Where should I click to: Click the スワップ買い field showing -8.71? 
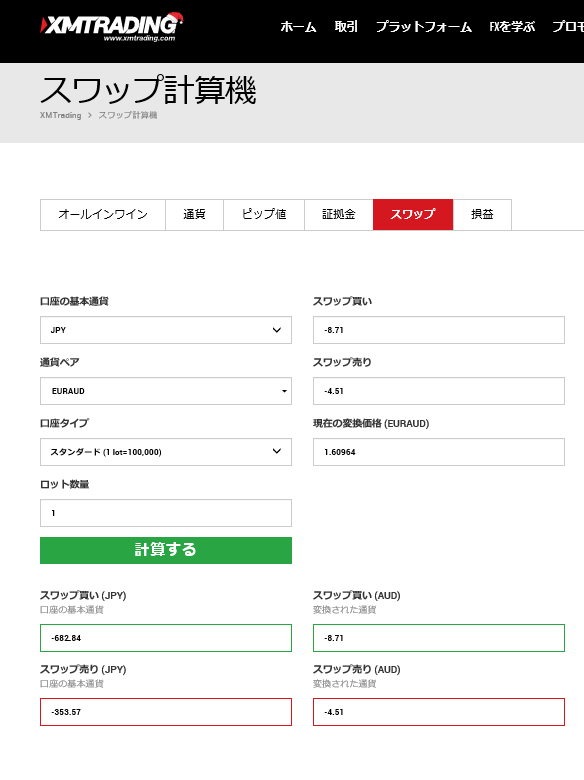pyautogui.click(x=439, y=330)
